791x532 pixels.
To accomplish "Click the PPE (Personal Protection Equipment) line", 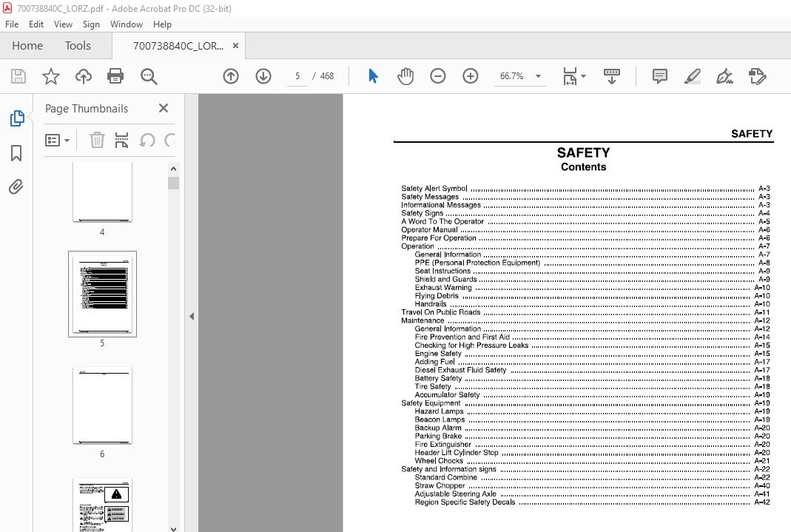I will [x=592, y=263].
